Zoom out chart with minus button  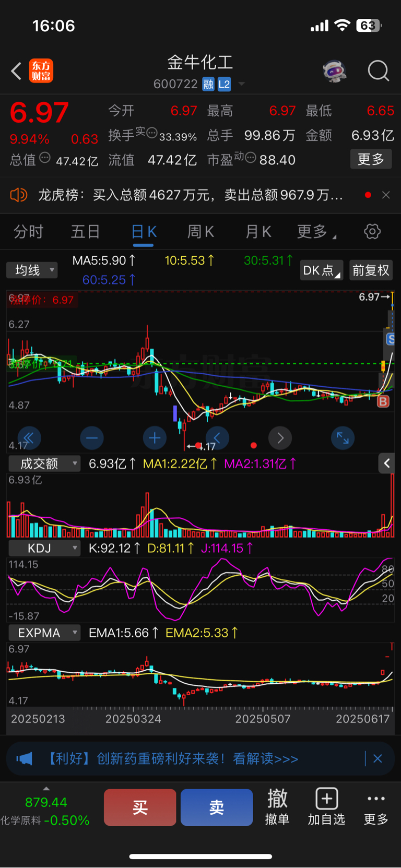(x=92, y=438)
